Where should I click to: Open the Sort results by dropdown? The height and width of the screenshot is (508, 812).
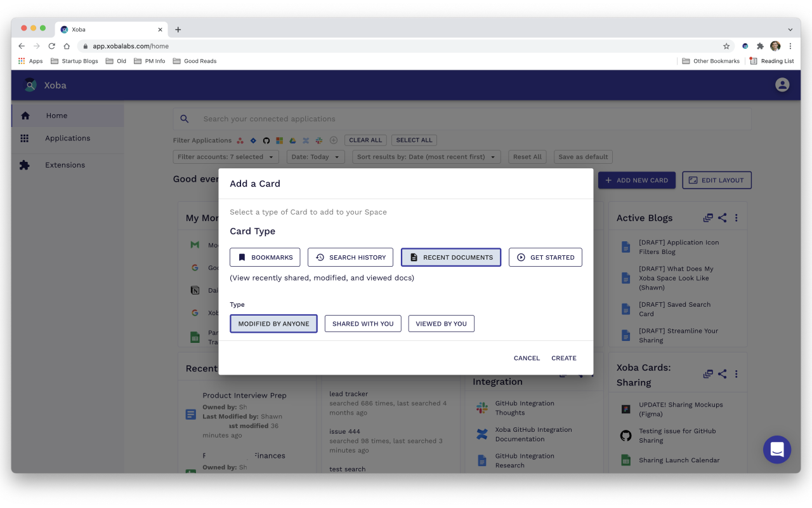(426, 157)
